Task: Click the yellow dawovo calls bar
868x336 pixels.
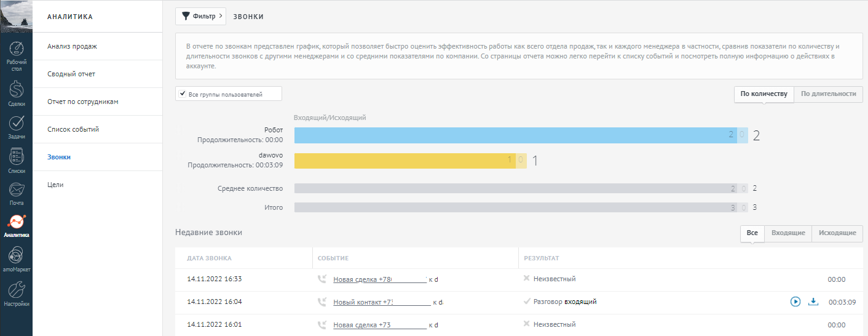Action: (x=411, y=161)
